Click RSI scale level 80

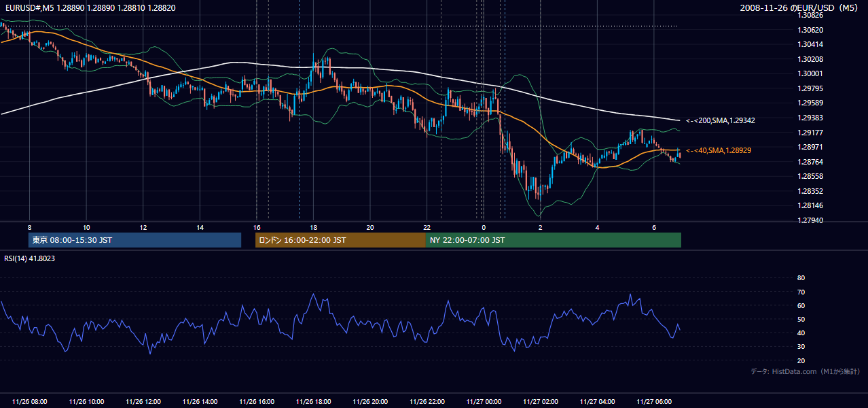pos(801,278)
